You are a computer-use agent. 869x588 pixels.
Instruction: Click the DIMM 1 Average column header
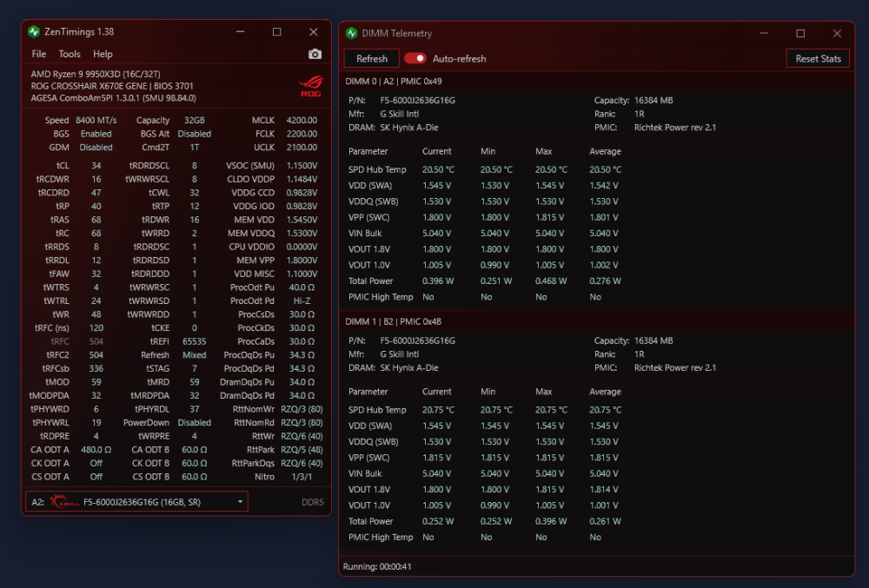(605, 392)
